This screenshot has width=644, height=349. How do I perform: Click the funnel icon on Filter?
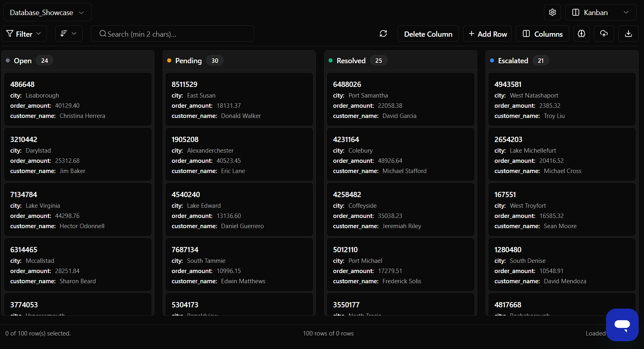(x=10, y=34)
